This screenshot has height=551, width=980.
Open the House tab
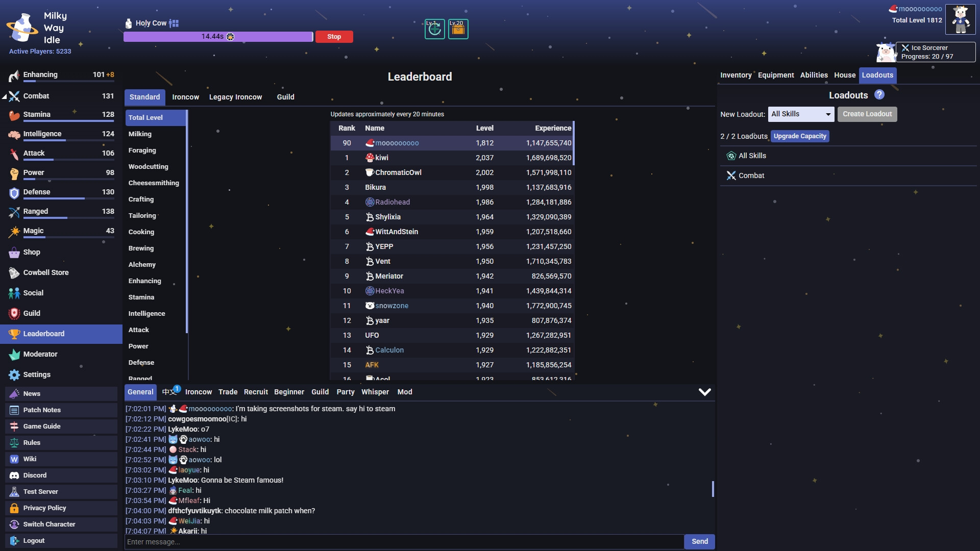tap(845, 75)
